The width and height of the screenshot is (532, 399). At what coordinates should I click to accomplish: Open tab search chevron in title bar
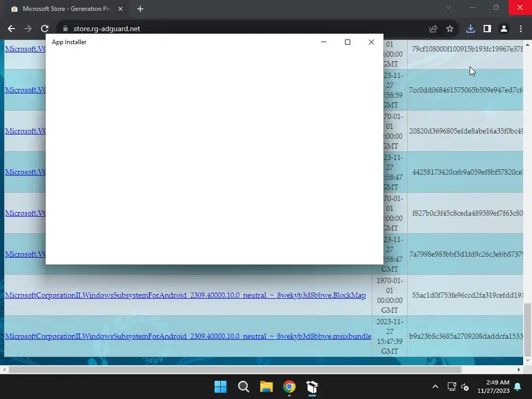click(x=448, y=7)
